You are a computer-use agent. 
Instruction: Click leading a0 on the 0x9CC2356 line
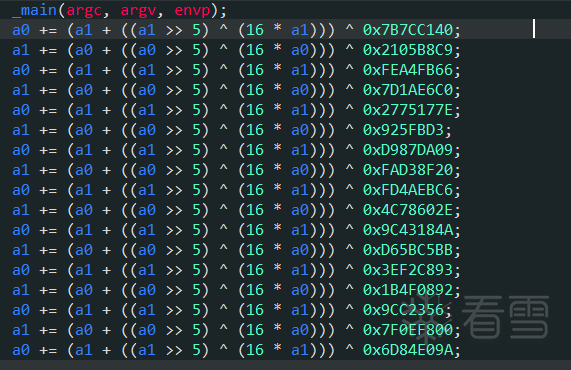tap(21, 310)
